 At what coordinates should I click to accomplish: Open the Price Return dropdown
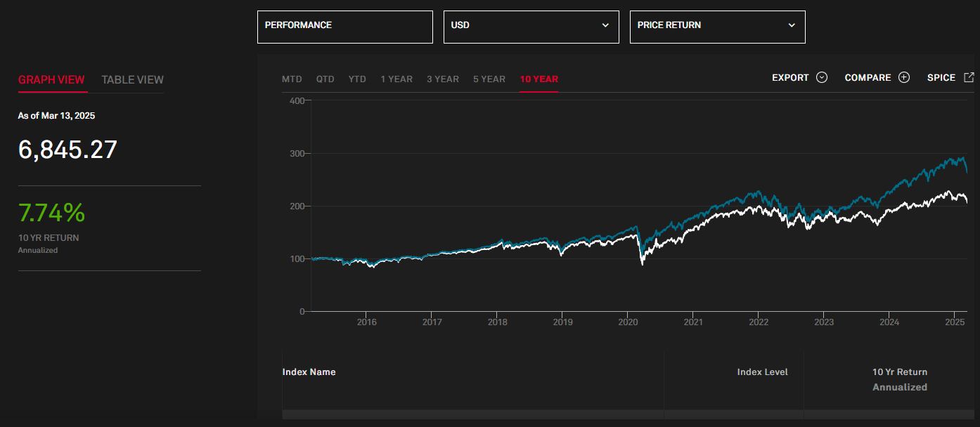pos(718,27)
